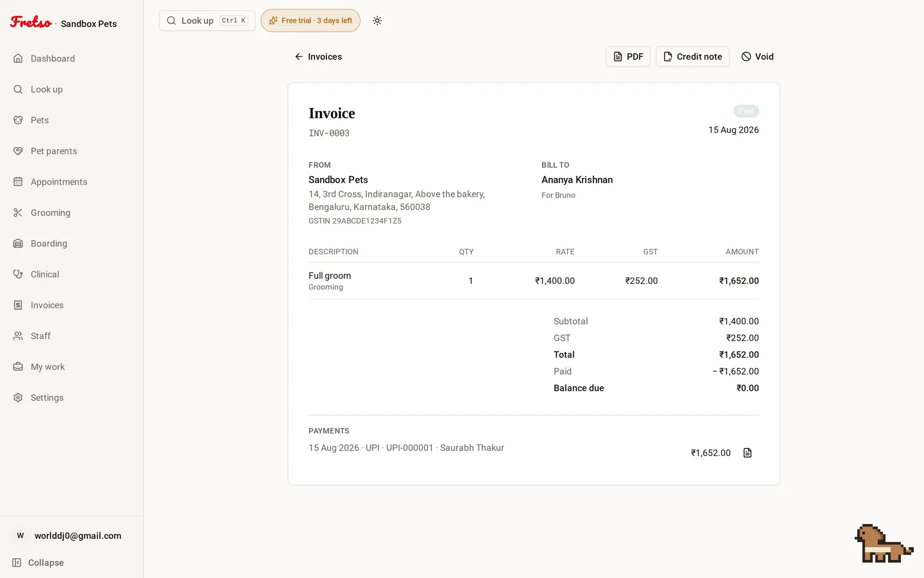Collapse the sidebar
Screen dimensions: 924x578
(38, 563)
